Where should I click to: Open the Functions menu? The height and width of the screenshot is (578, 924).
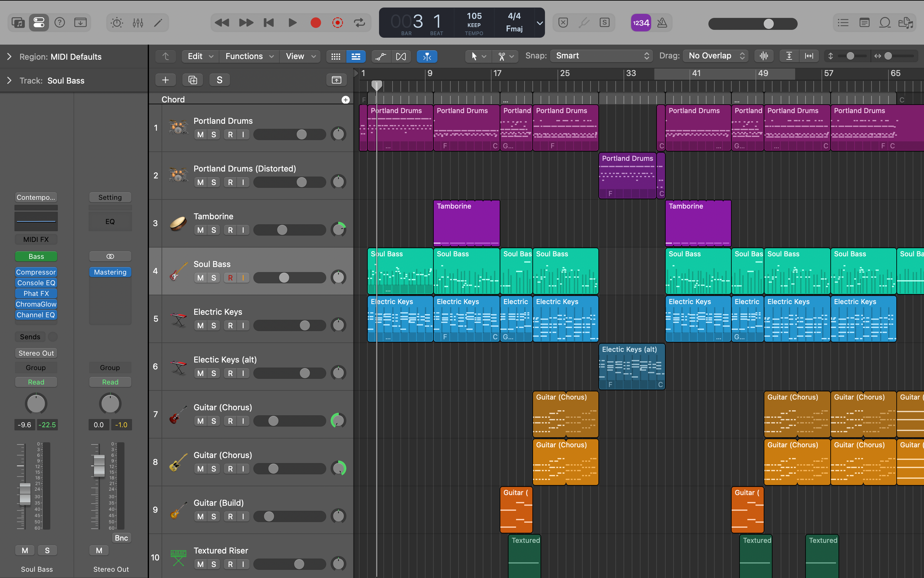[x=249, y=56]
